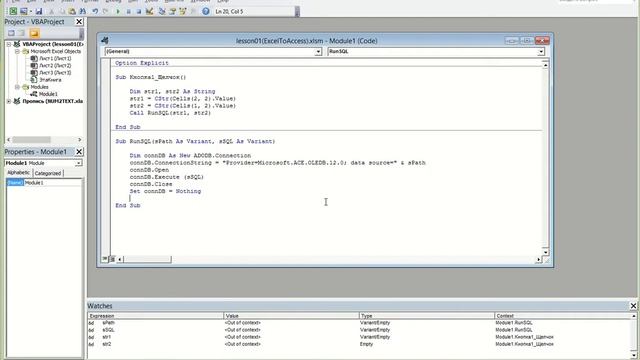Select Лист1 (Лист1) in project tree
This screenshot has width=640, height=360.
click(55, 58)
